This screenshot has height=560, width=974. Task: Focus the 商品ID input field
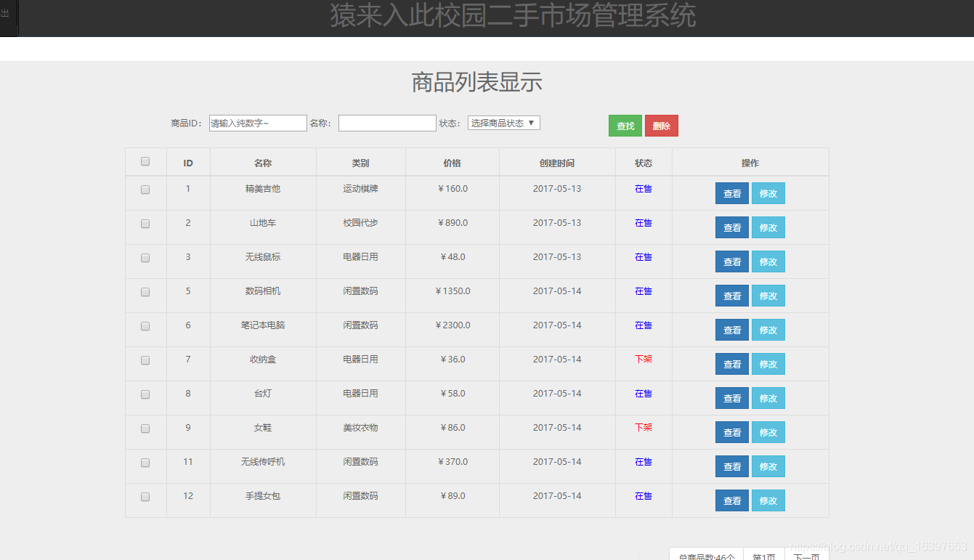pyautogui.click(x=258, y=123)
